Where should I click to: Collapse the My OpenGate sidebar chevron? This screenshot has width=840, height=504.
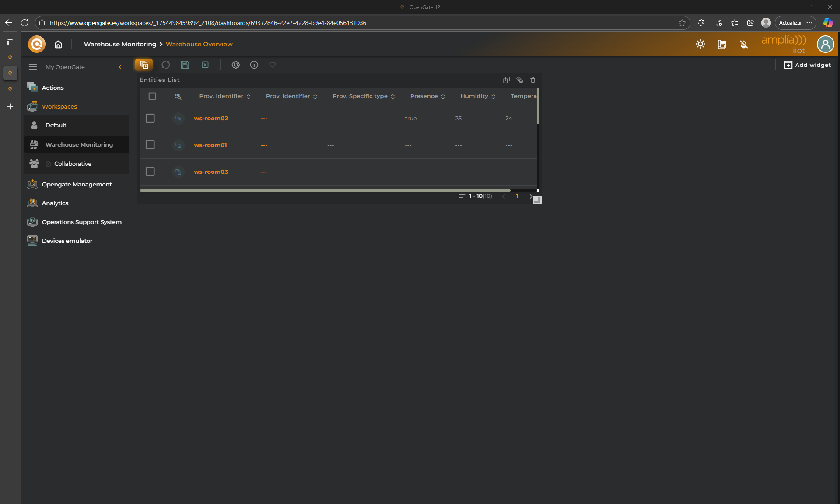(120, 67)
